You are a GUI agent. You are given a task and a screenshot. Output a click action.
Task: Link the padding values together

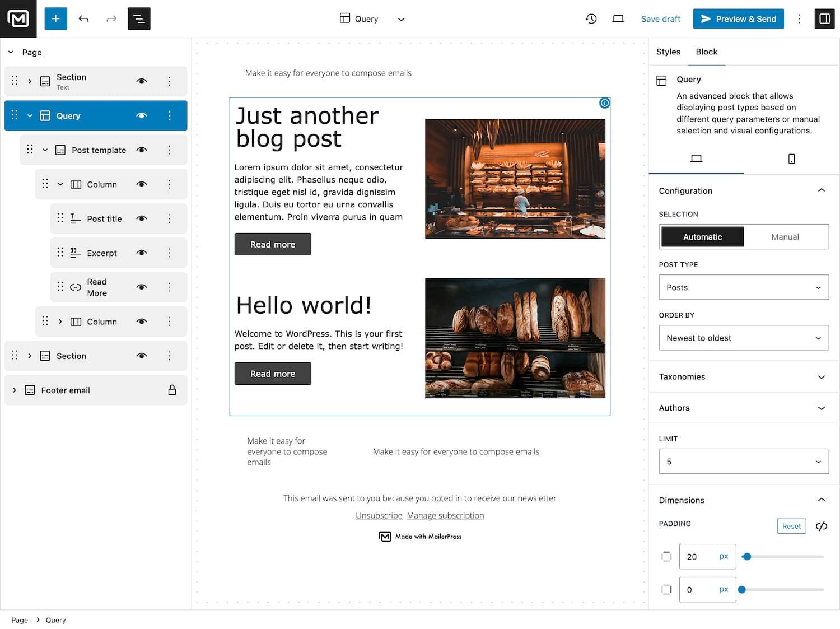click(821, 526)
